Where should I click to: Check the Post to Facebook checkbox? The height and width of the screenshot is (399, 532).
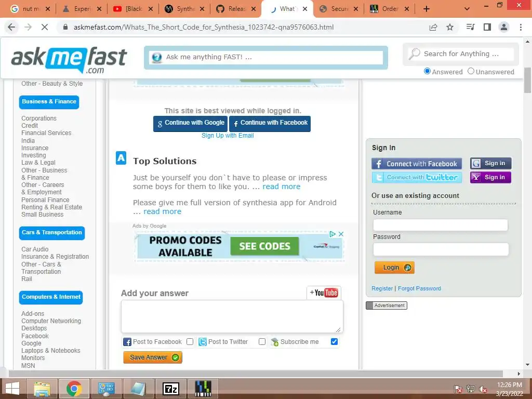click(x=190, y=342)
